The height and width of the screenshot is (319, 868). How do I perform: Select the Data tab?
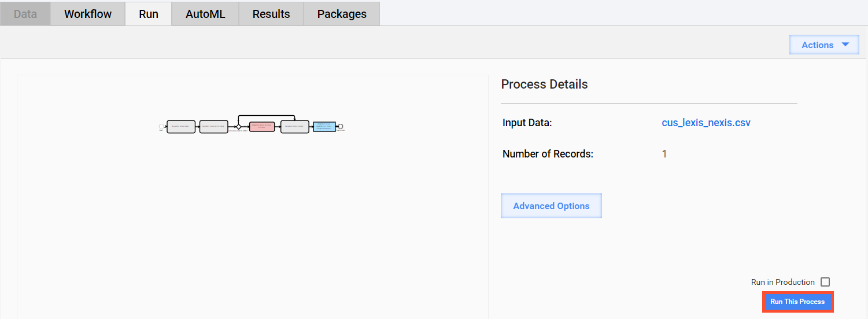tap(25, 14)
